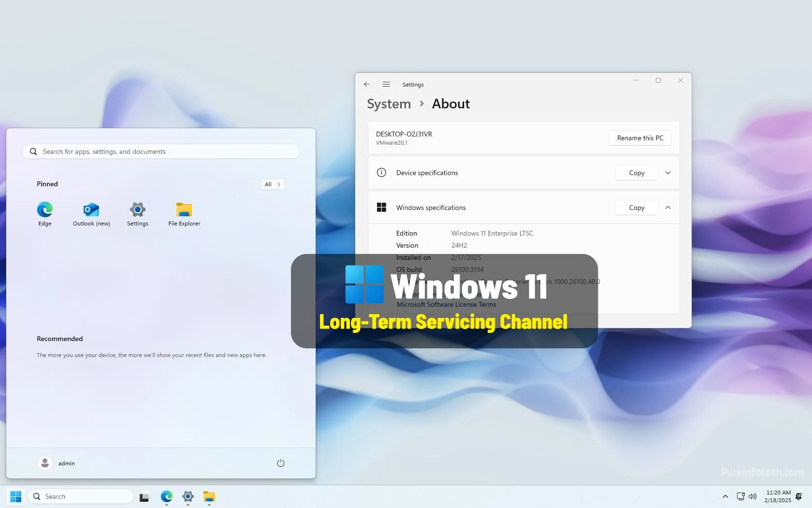Image resolution: width=812 pixels, height=508 pixels.
Task: Click the Rename this PC button
Action: pos(639,138)
